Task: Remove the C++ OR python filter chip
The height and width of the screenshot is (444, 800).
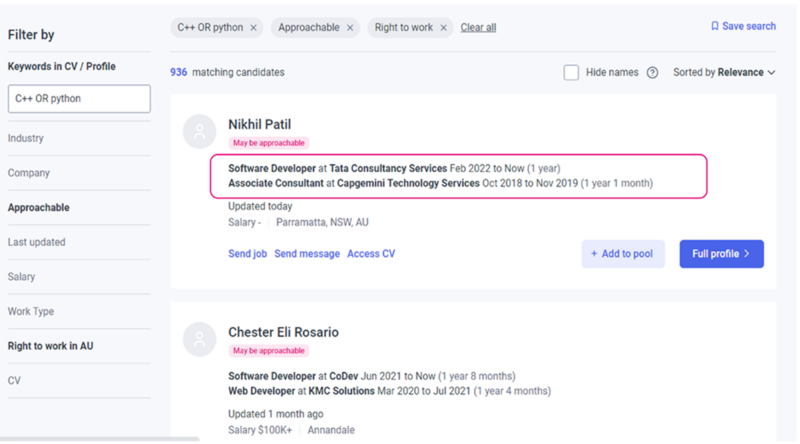Action: coord(253,28)
